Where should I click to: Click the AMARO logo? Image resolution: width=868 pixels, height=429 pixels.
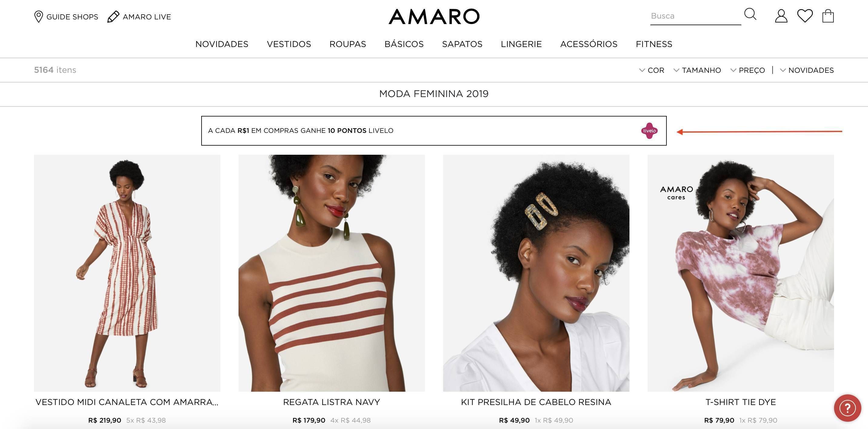click(x=434, y=16)
